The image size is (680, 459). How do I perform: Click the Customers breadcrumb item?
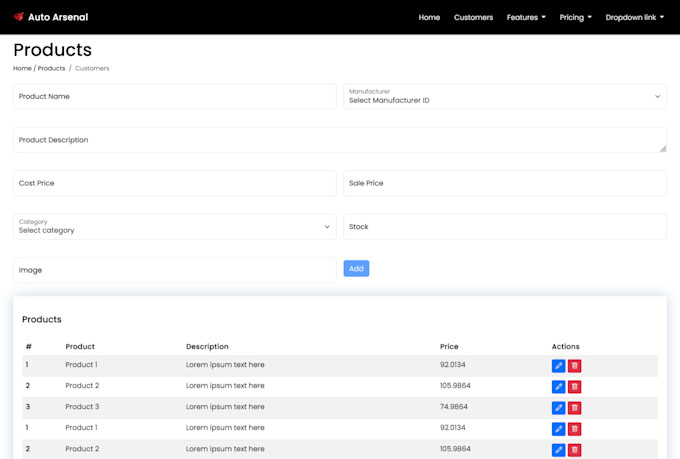(92, 68)
